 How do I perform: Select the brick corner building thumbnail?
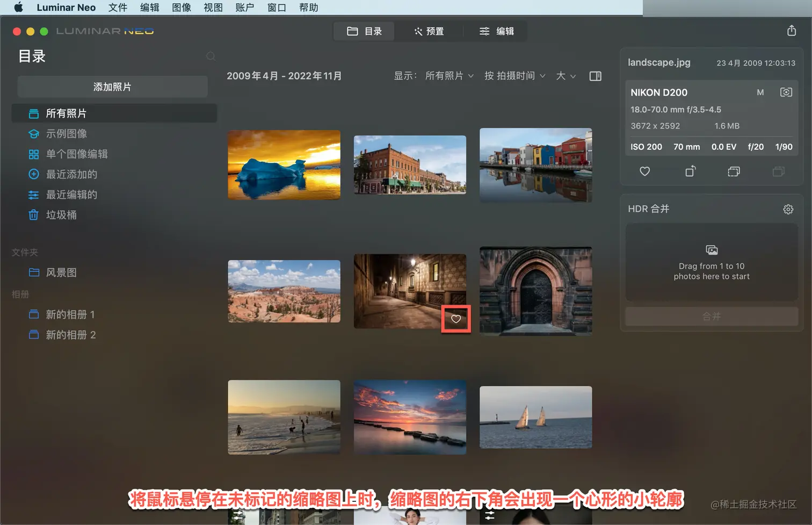410,165
